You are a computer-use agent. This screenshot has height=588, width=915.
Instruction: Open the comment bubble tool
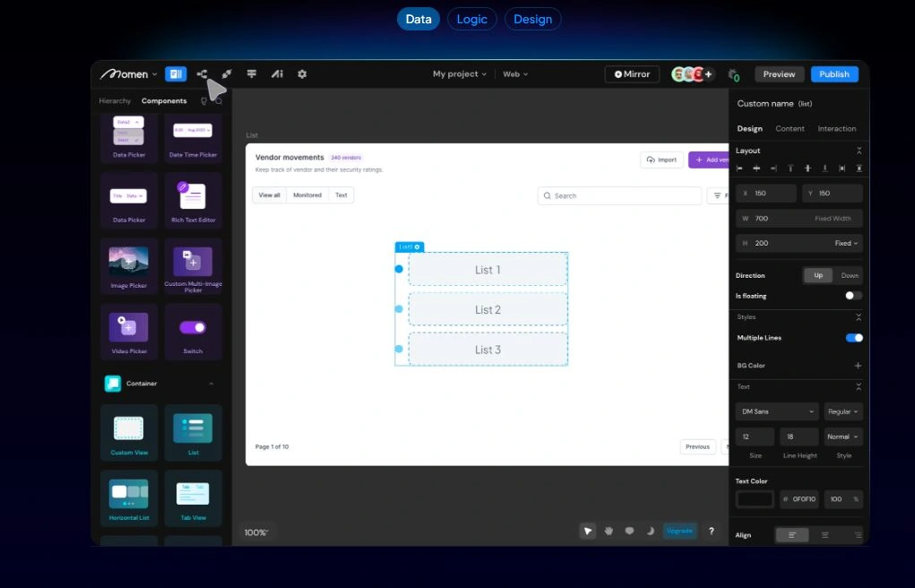pos(629,531)
